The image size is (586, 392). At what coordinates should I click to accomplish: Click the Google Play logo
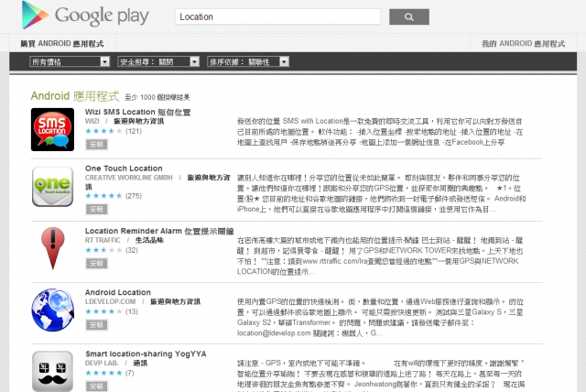tap(85, 16)
